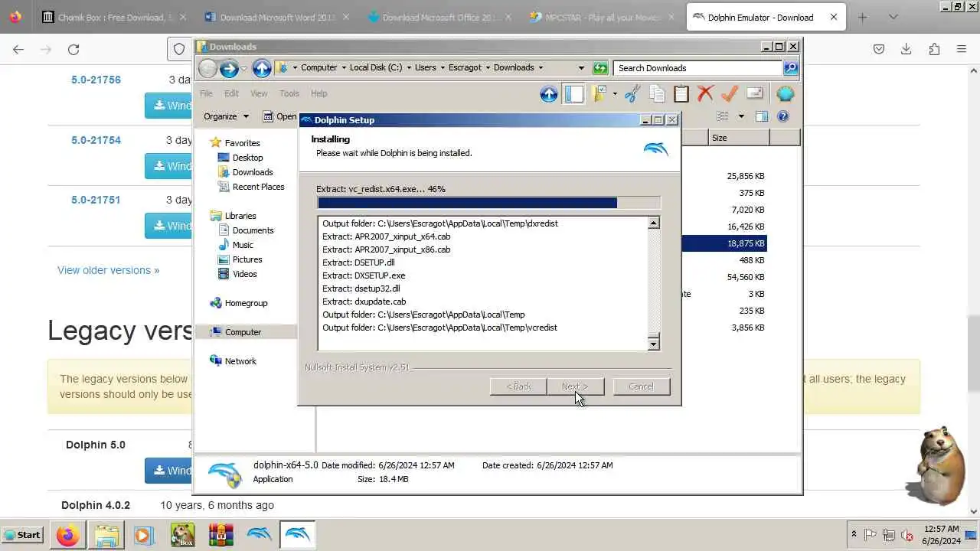Open WinRAR from the taskbar
Viewport: 980px width, 551px height.
tap(220, 535)
